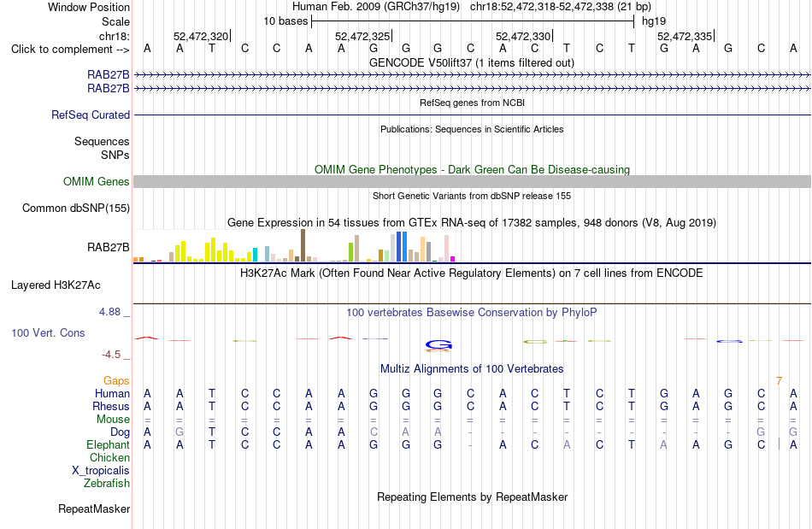Image resolution: width=812 pixels, height=529 pixels.
Task: Select the Layered H3K27Ac track label
Action: point(56,285)
